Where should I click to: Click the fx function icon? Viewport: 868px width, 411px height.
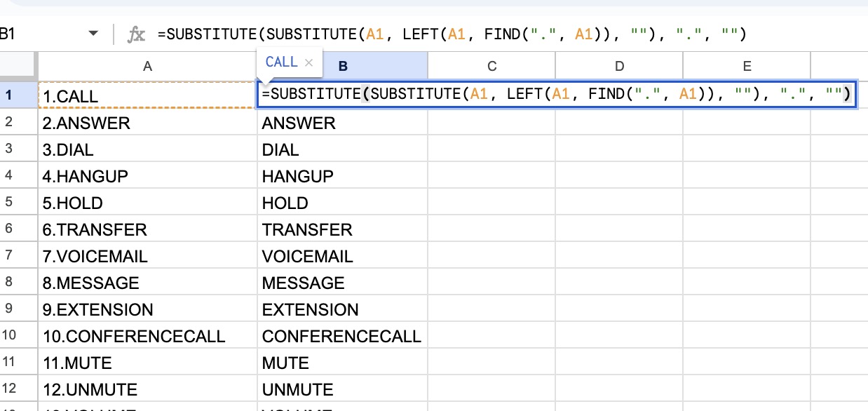(136, 34)
